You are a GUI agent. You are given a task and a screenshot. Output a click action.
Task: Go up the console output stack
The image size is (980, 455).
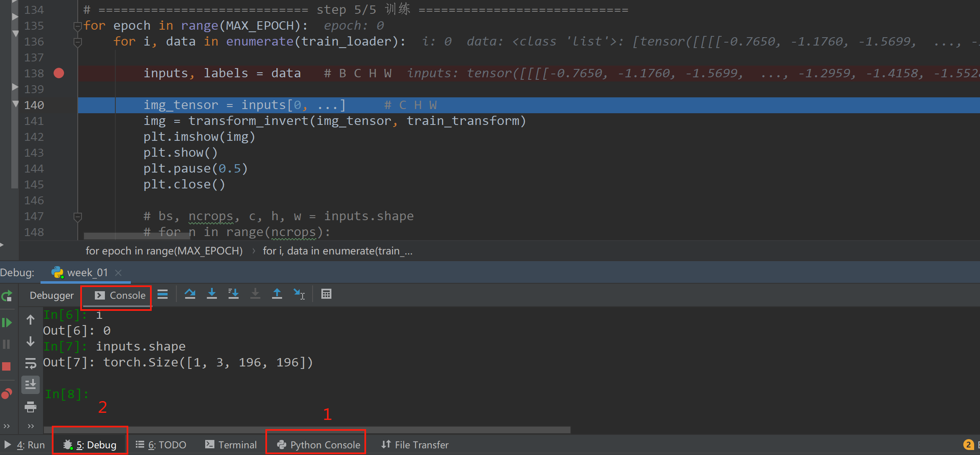click(x=31, y=320)
